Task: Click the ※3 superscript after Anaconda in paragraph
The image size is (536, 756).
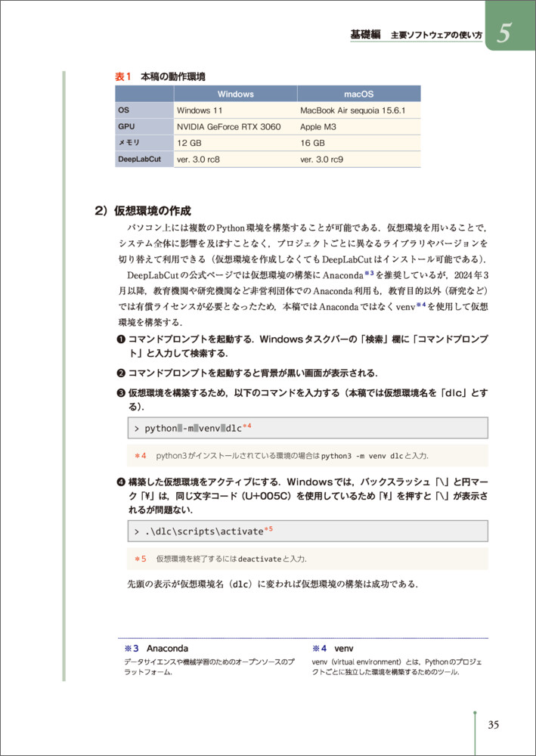Action: tap(370, 272)
